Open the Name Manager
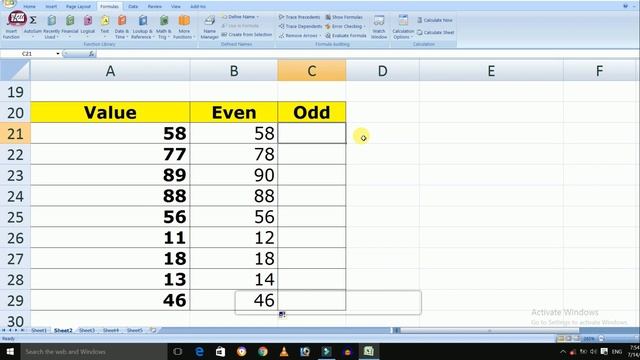 coord(209,27)
